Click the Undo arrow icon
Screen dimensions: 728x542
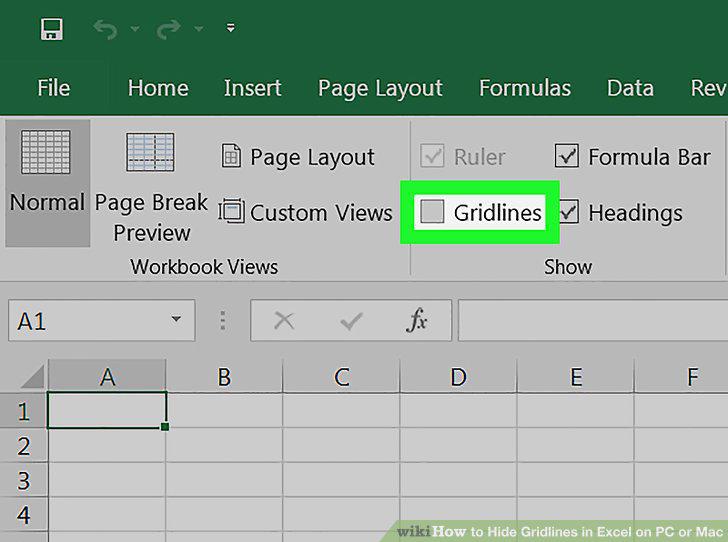[x=105, y=29]
